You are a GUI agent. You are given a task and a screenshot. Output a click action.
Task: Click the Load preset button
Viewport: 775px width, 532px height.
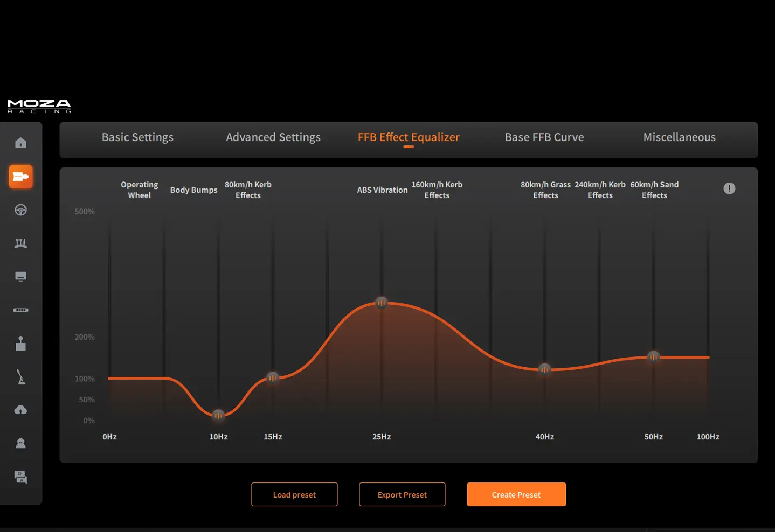point(294,494)
